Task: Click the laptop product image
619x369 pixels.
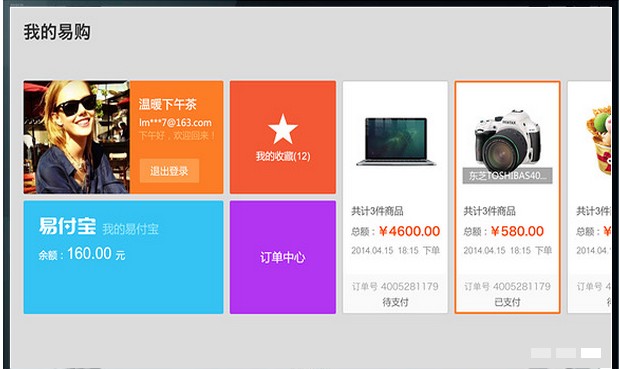Action: [396, 142]
